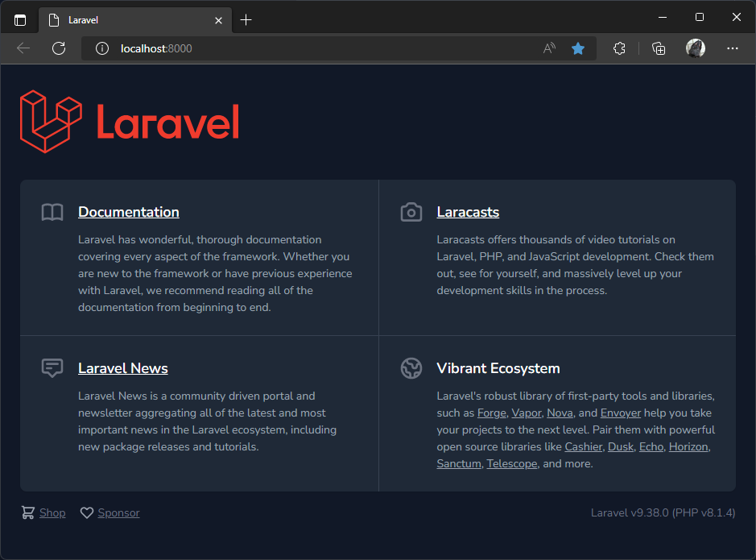Open the Nova link
This screenshot has width=756, height=560.
tap(560, 413)
